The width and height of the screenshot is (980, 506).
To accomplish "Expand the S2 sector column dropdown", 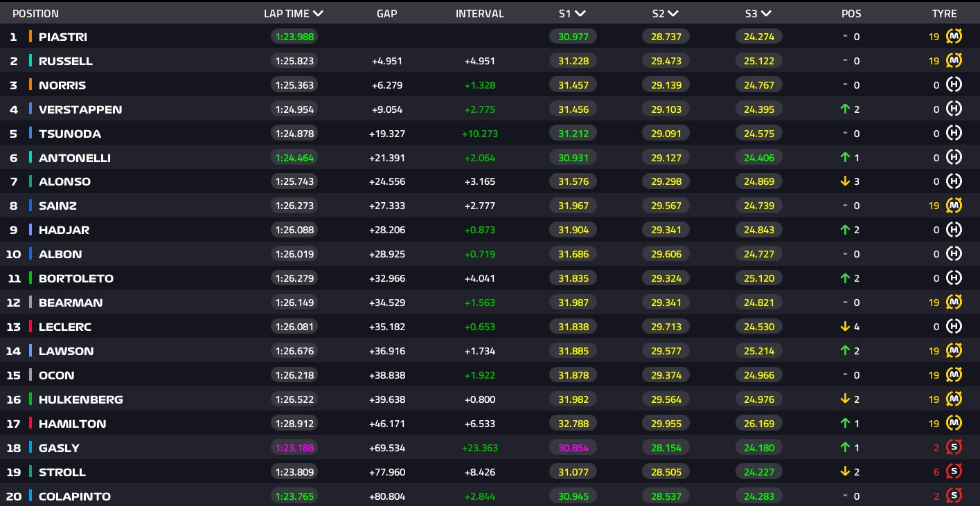I will coord(672,13).
